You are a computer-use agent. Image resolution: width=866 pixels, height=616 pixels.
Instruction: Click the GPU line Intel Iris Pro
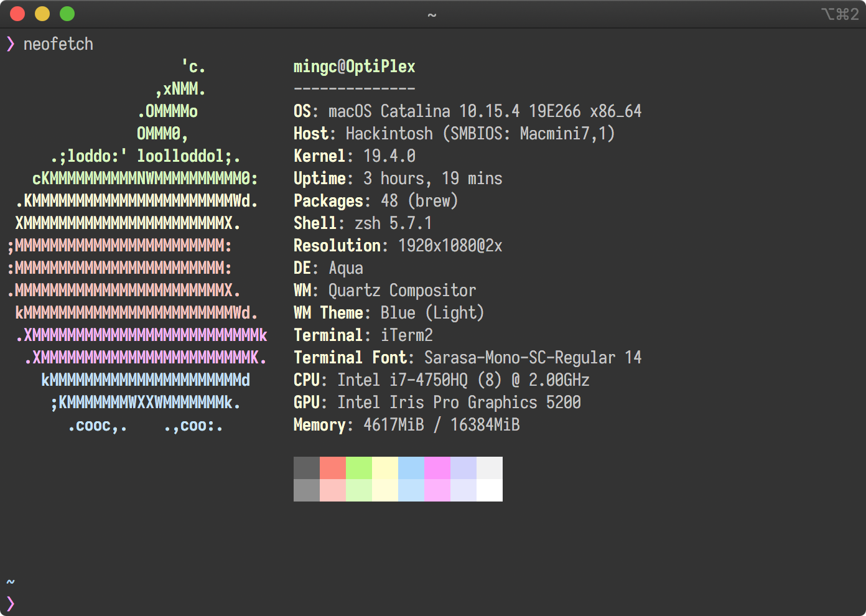tap(437, 403)
